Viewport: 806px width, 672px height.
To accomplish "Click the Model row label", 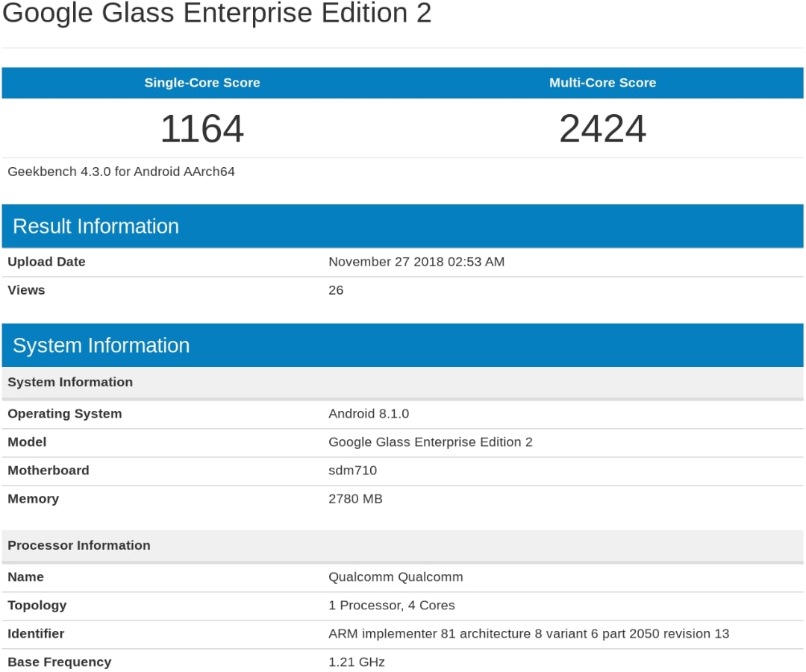I will (27, 442).
